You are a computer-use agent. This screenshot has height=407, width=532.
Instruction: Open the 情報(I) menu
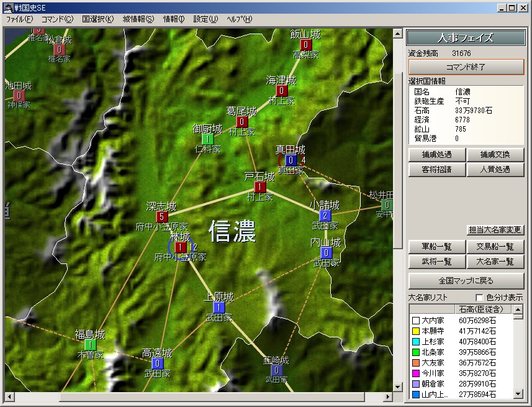[x=173, y=19]
